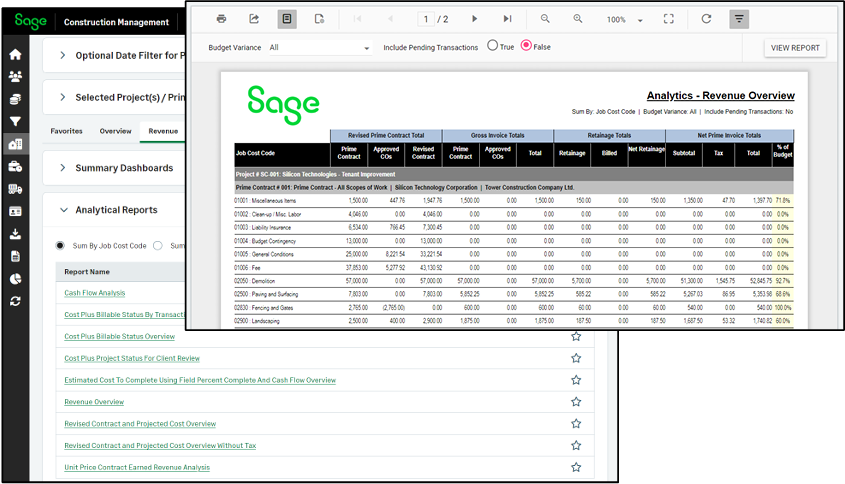The width and height of the screenshot is (845, 484).
Task: Refresh the report viewer
Action: tap(706, 19)
